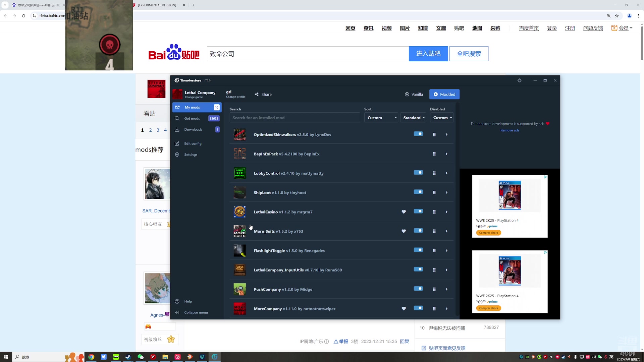Expand the LobbyControl row chevron

tap(446, 173)
